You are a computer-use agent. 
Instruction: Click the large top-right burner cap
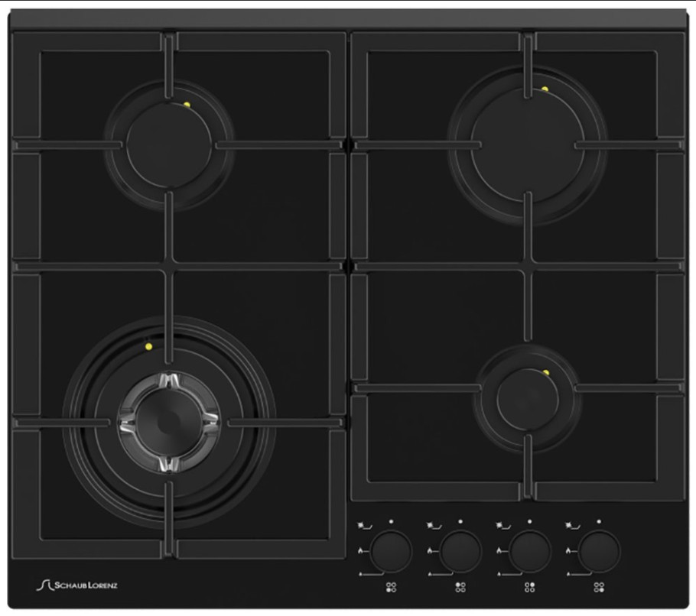tap(527, 143)
